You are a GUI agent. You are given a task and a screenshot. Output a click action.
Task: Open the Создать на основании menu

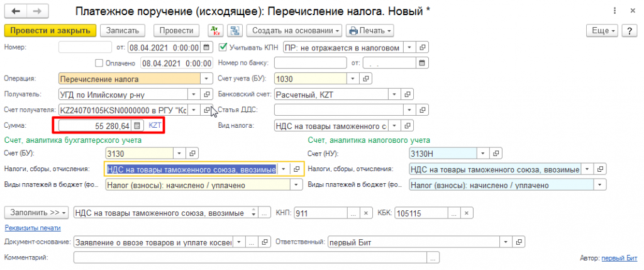(294, 30)
